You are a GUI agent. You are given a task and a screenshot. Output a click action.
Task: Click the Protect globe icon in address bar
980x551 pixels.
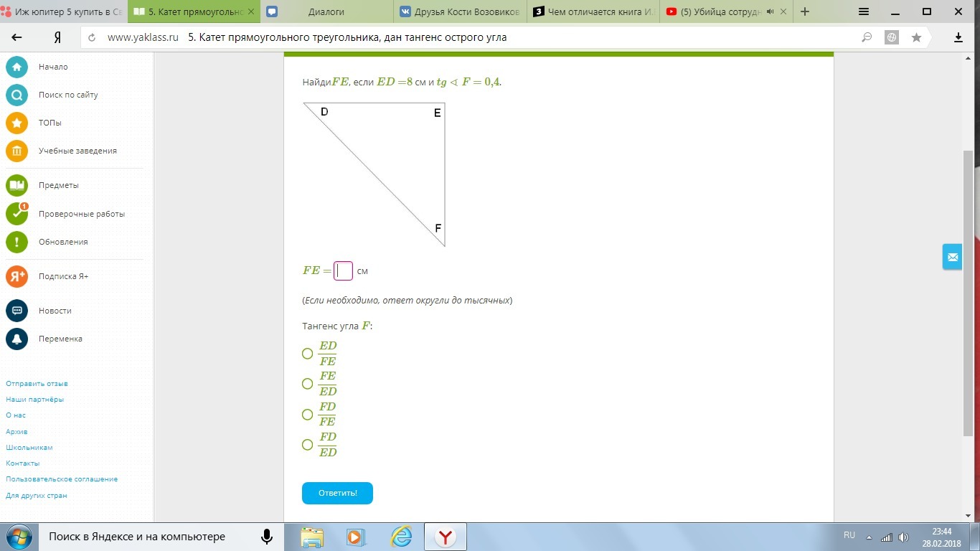click(892, 37)
